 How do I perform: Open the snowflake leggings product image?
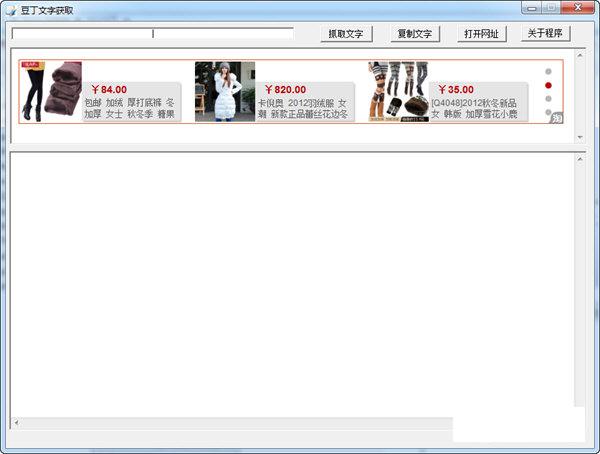398,91
